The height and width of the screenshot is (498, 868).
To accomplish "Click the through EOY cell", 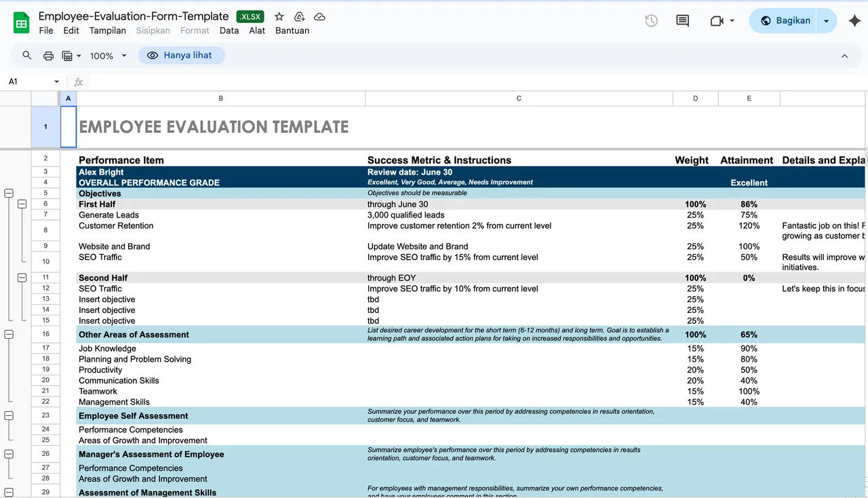I will coord(519,278).
